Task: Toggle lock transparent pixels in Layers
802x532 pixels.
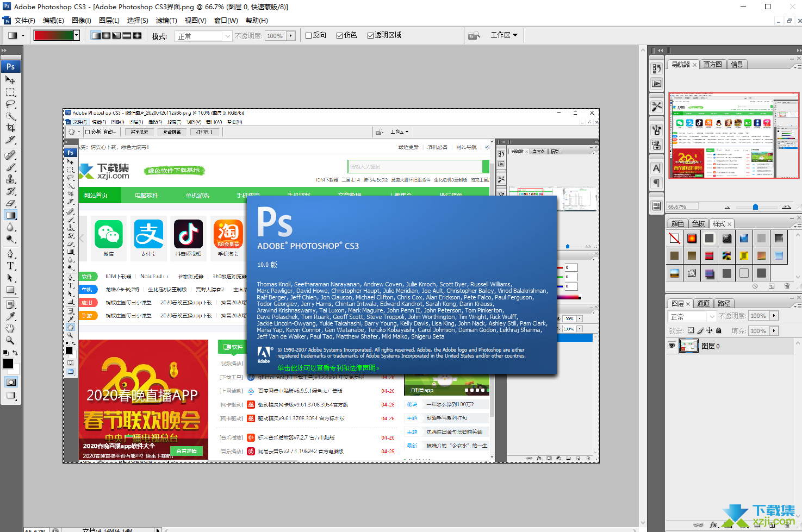Action: coord(691,330)
